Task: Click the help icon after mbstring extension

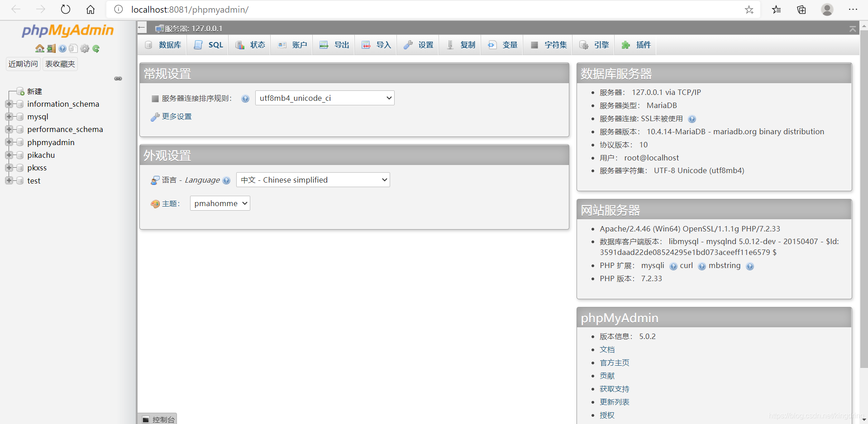Action: pos(750,266)
